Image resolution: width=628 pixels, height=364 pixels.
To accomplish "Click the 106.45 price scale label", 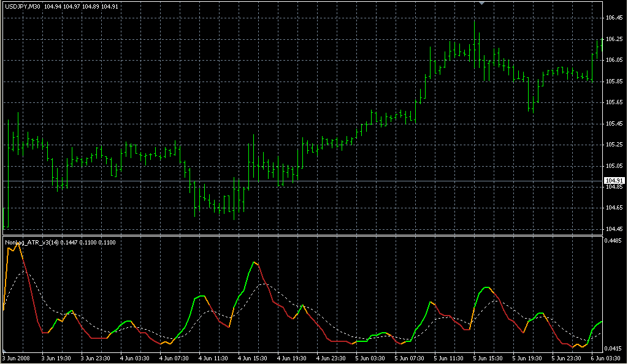I will point(613,17).
